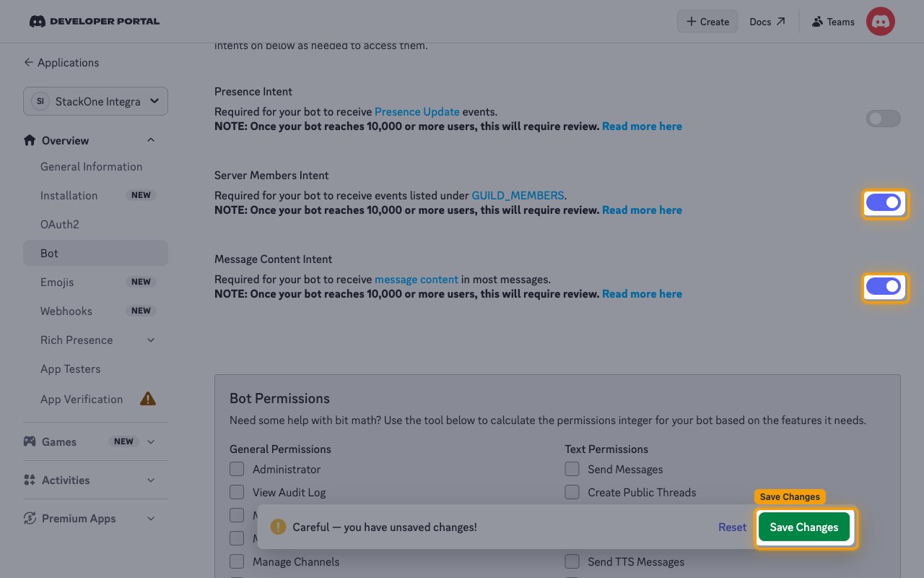This screenshot has height=578, width=924.
Task: Follow the GUILD_MEMBERS link
Action: [518, 195]
